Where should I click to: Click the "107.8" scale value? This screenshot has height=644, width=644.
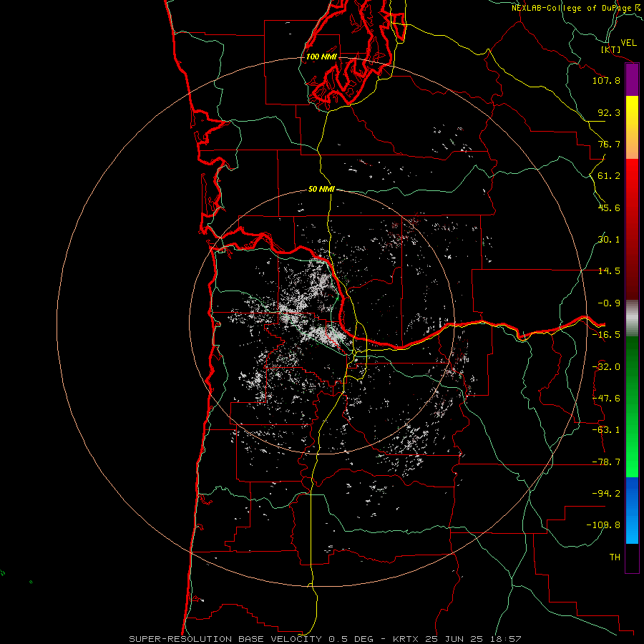click(x=606, y=80)
